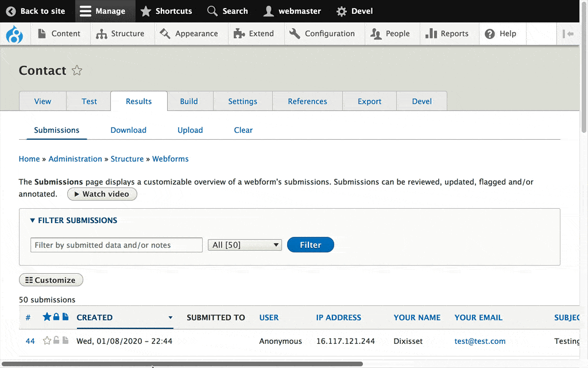Image resolution: width=588 pixels, height=368 pixels.
Task: Sort by locked column header icon
Action: [56, 317]
